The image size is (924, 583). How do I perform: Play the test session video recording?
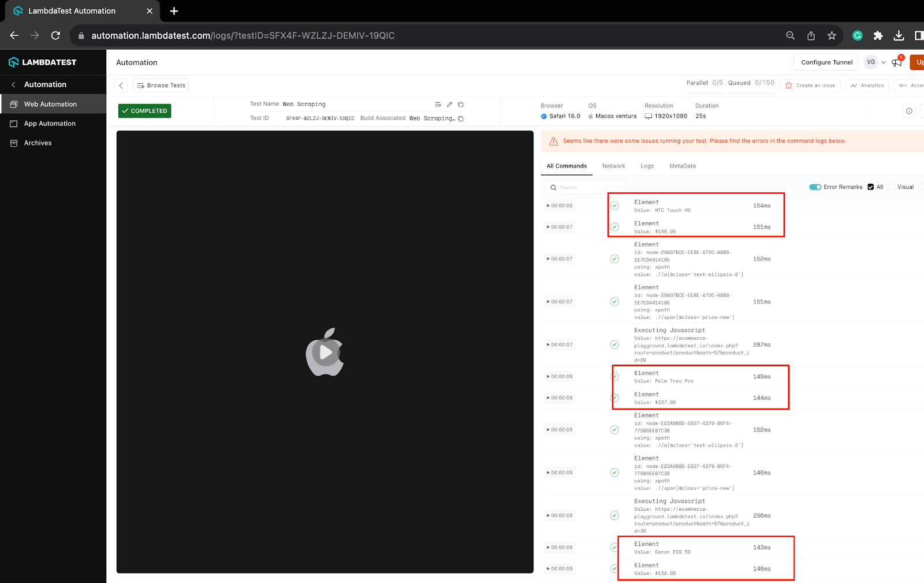point(325,352)
